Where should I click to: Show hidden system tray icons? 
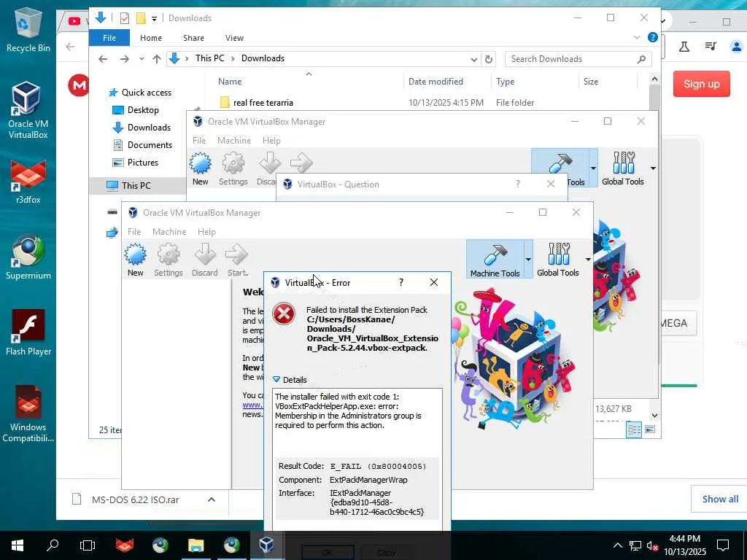[617, 545]
